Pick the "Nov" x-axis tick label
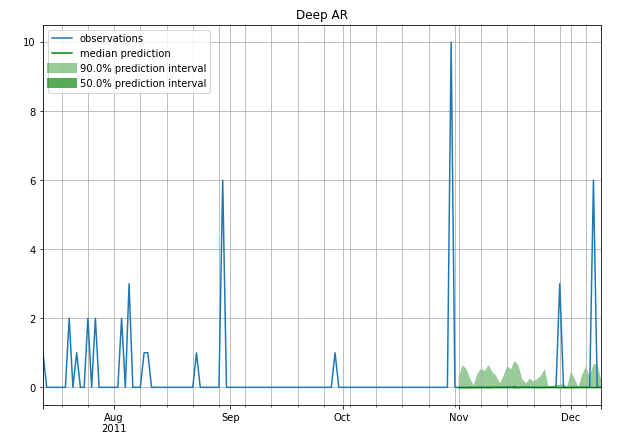This screenshot has height=439, width=627. pyautogui.click(x=458, y=417)
